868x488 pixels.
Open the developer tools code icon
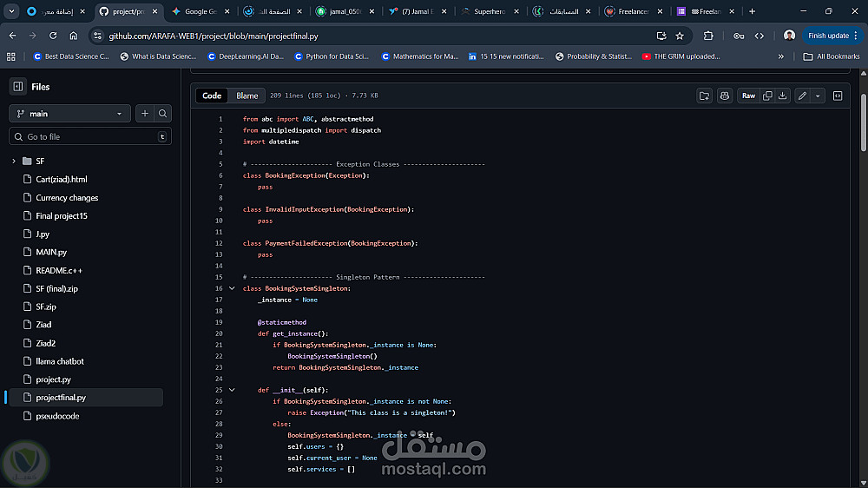pos(759,36)
